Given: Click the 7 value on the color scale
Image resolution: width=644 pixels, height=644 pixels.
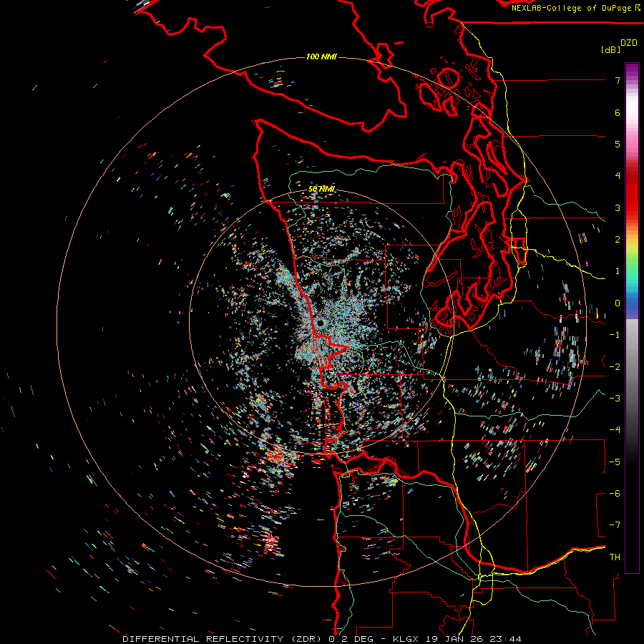Looking at the screenshot, I should click(618, 80).
